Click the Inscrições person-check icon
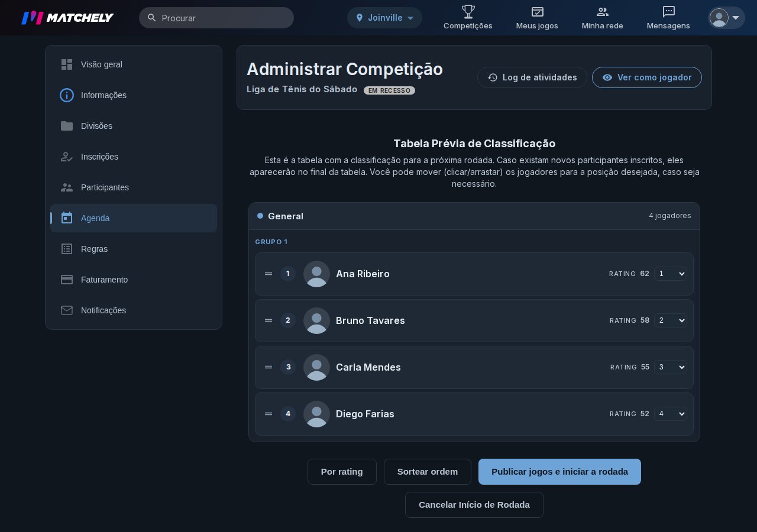The image size is (757, 532). [x=67, y=157]
